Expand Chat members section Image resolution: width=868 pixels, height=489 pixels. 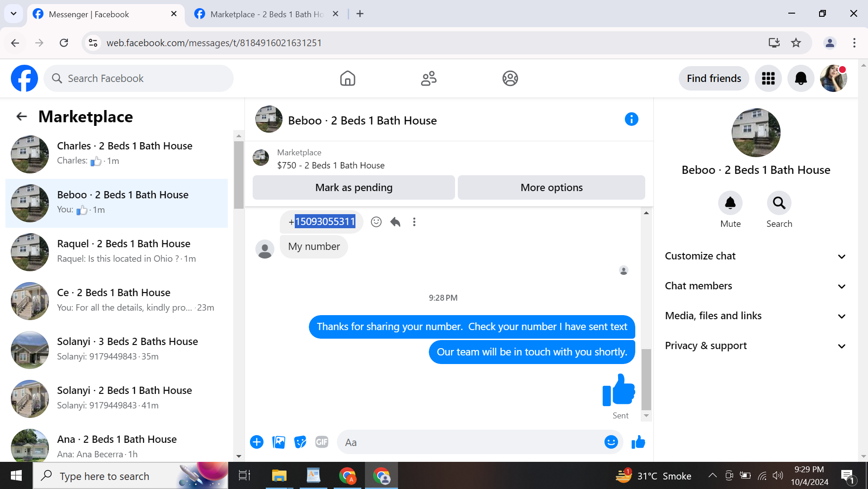tap(755, 286)
